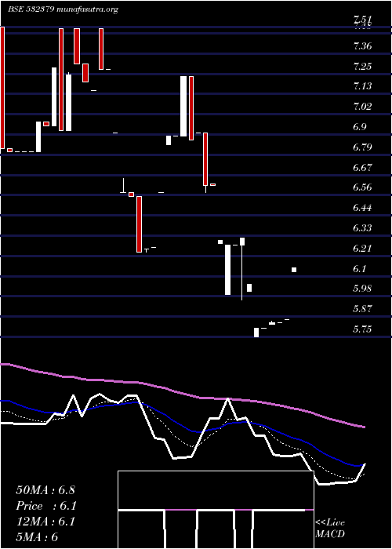This screenshot has height=549, width=392.
Task: Click the 12MA : 6.1 readout
Action: 45,522
